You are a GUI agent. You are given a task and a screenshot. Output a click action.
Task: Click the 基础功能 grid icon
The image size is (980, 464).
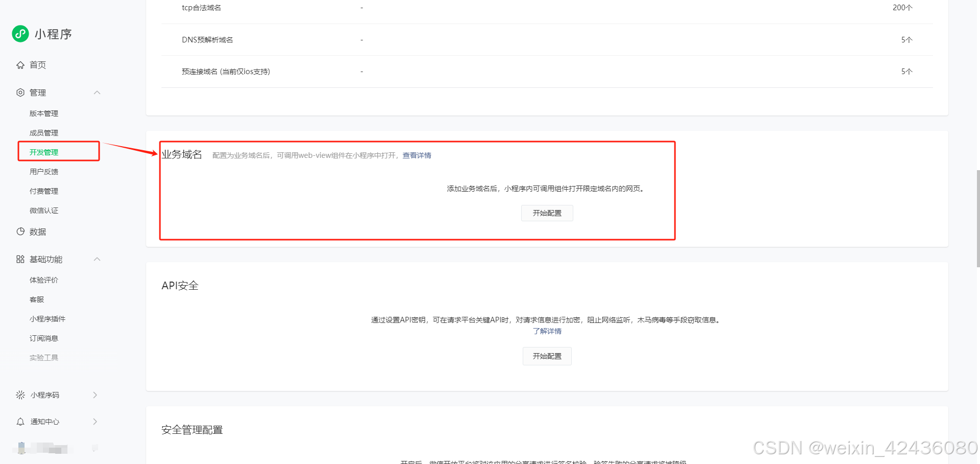point(20,259)
